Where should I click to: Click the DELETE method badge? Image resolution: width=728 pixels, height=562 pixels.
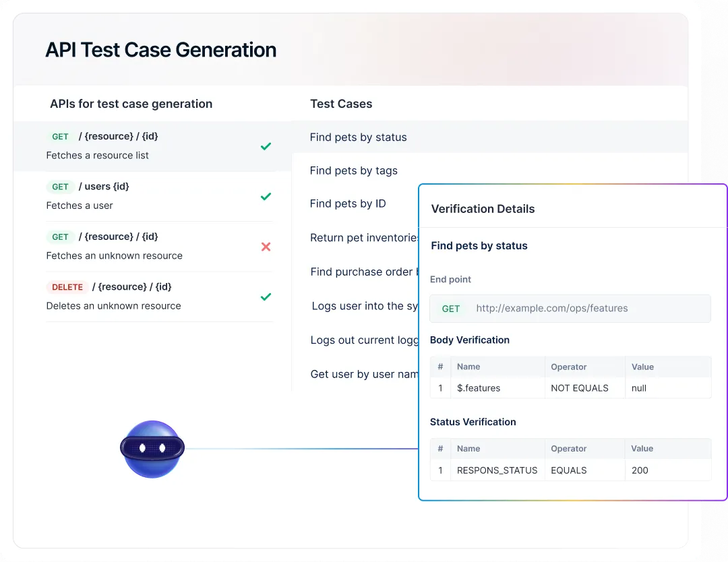(67, 286)
